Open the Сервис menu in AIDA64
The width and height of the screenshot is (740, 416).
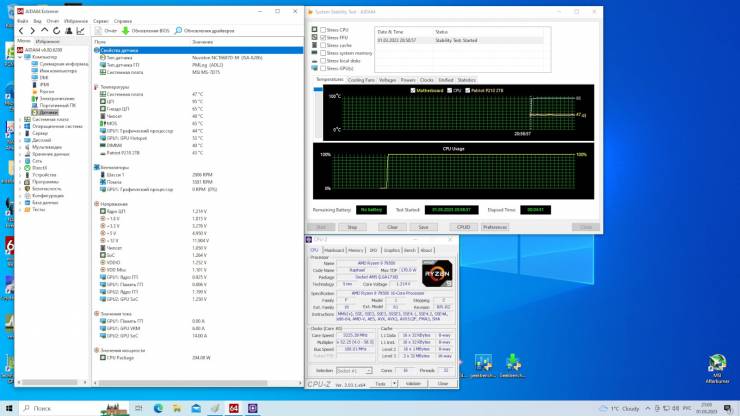click(101, 21)
